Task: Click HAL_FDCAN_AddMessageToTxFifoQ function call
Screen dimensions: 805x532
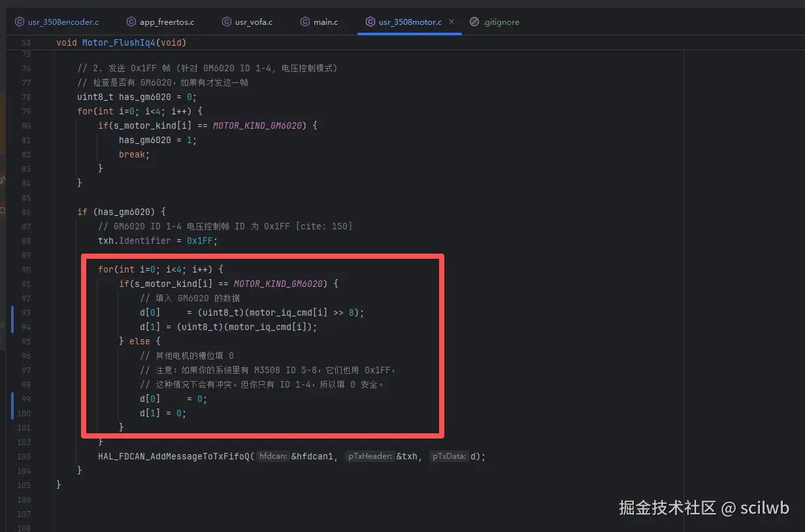Action: (173, 456)
